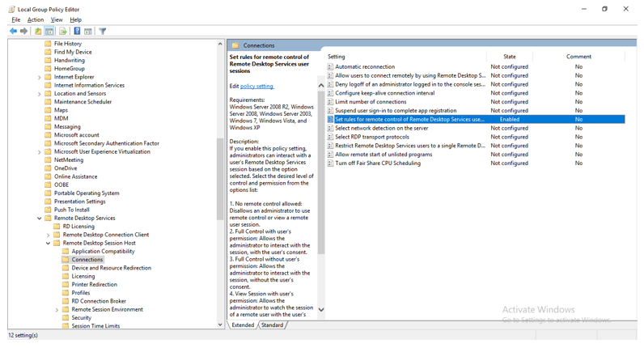Click the Forward arrow toolbar icon

click(x=23, y=31)
